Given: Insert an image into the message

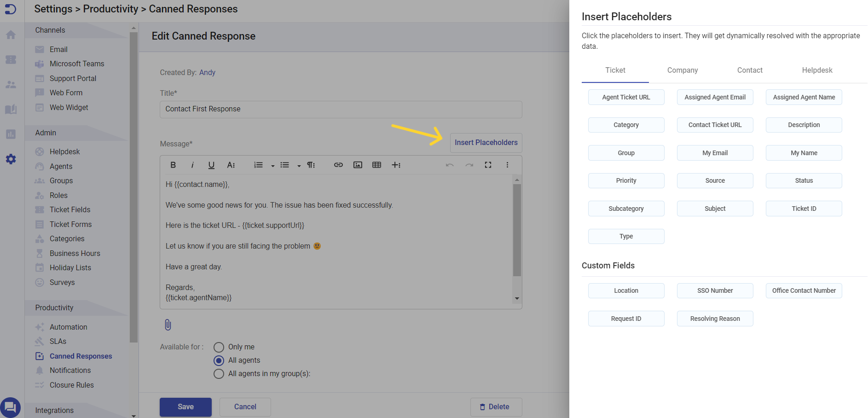Looking at the screenshot, I should [x=358, y=165].
